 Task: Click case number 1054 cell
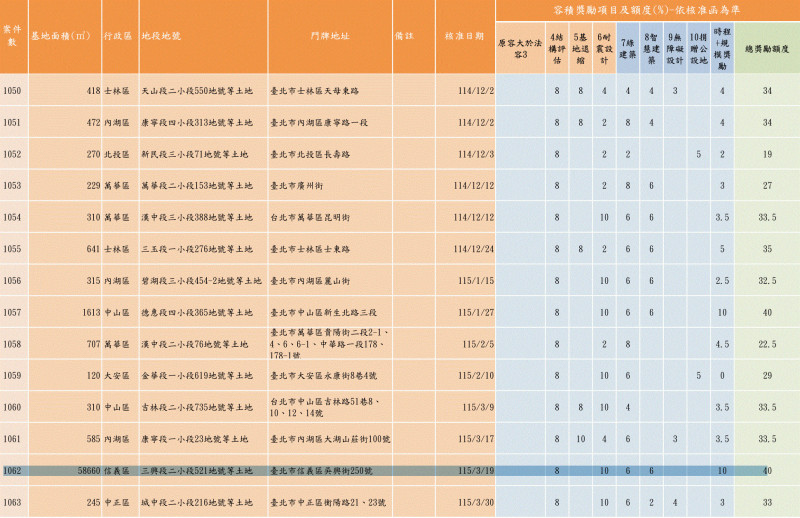coord(12,217)
